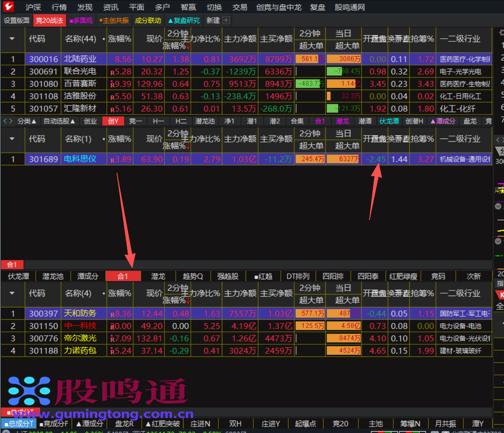Image resolution: width=504 pixels, height=433 pixels.
Task: Select the DT排列 tab
Action: (298, 276)
